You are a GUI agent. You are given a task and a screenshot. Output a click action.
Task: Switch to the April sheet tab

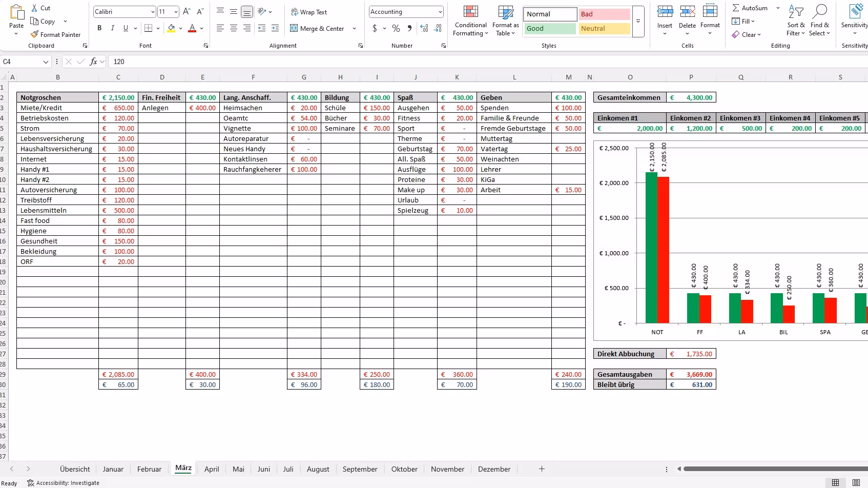coord(212,469)
